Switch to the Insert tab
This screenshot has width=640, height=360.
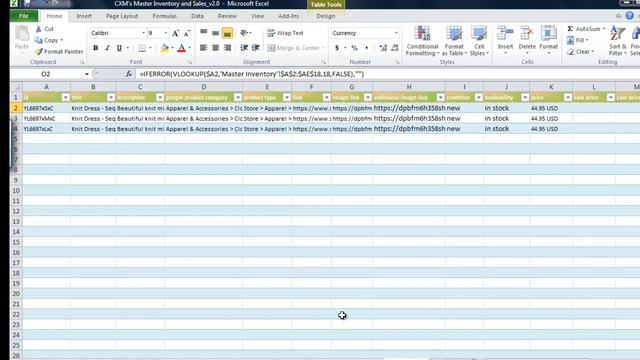(84, 16)
